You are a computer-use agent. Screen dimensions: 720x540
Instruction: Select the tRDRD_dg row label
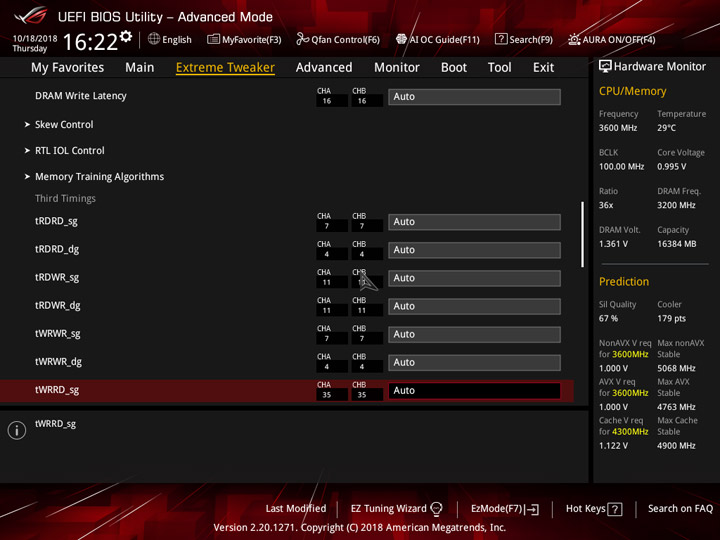(x=57, y=249)
